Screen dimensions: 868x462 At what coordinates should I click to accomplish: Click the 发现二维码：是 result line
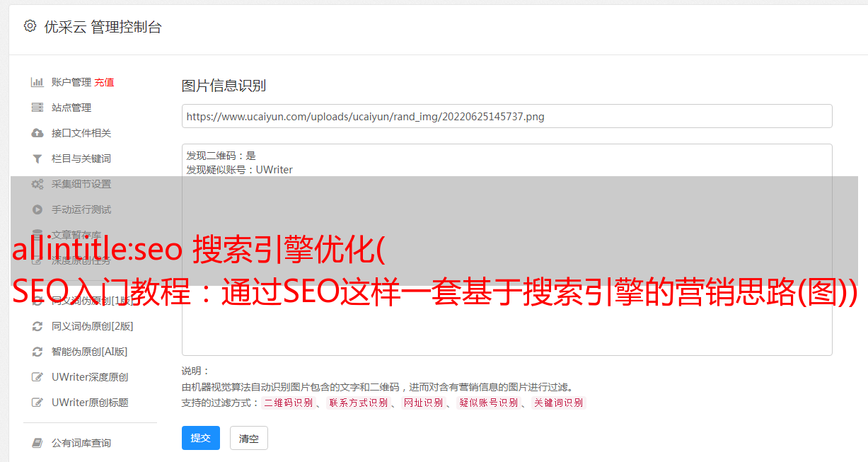click(221, 156)
